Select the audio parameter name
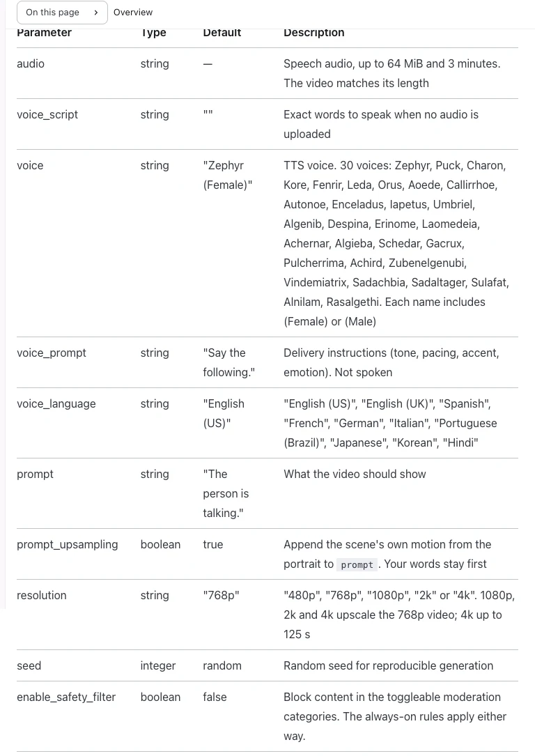The image size is (535, 756). click(x=31, y=63)
